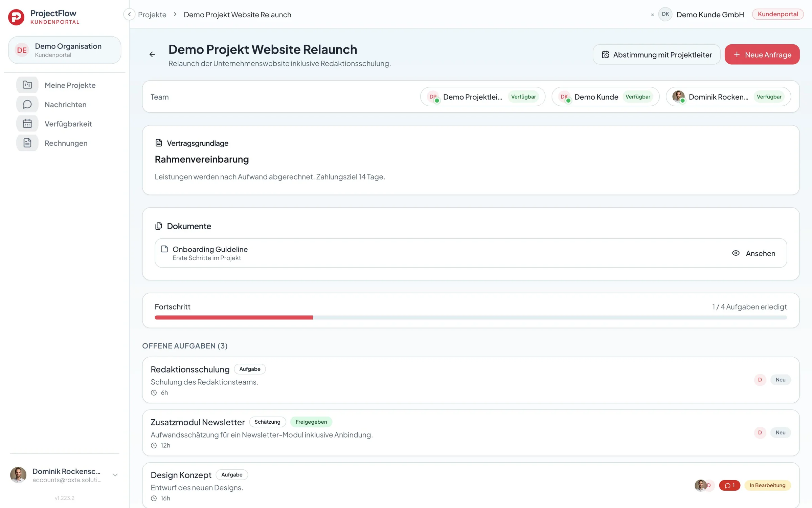Click the DK avatar in header
Screen dimensions: 812x508
(665, 14)
